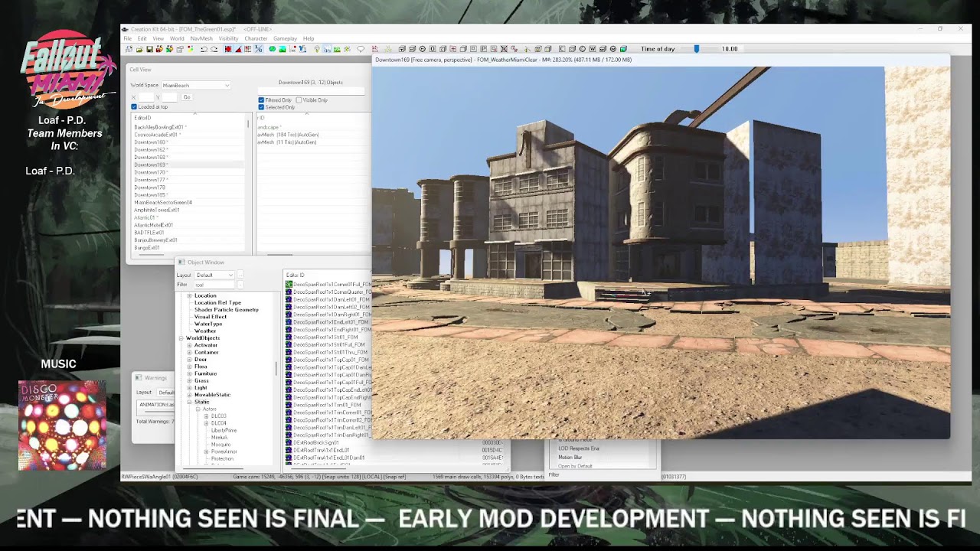Click the green globe world toolbar icon
Screen dimensions: 980x551
tap(273, 49)
